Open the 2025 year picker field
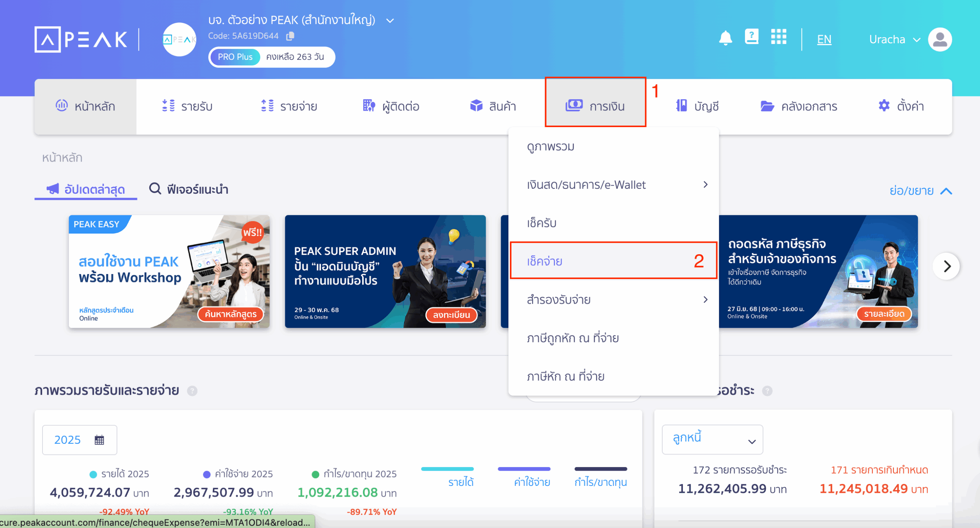 pyautogui.click(x=80, y=440)
